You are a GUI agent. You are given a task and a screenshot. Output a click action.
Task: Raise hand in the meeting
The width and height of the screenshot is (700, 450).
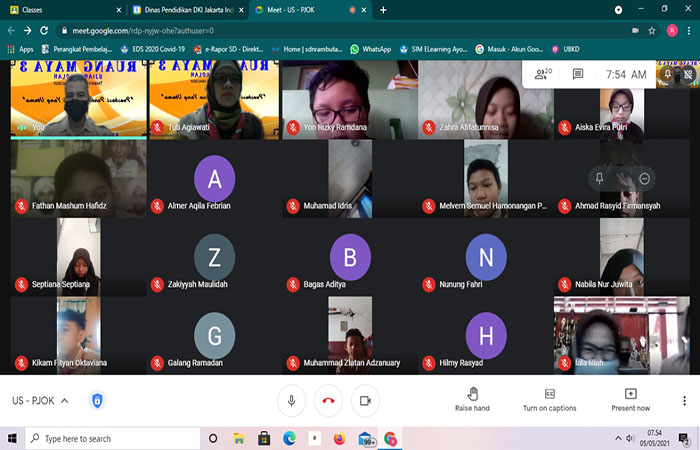(472, 399)
